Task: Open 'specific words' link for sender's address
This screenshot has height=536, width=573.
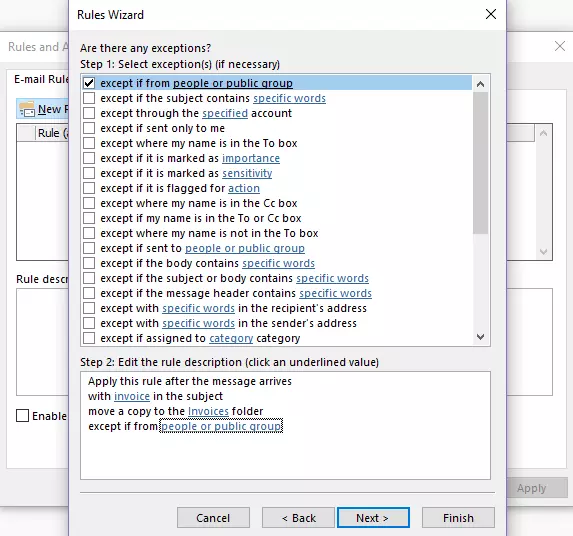Action: click(198, 323)
